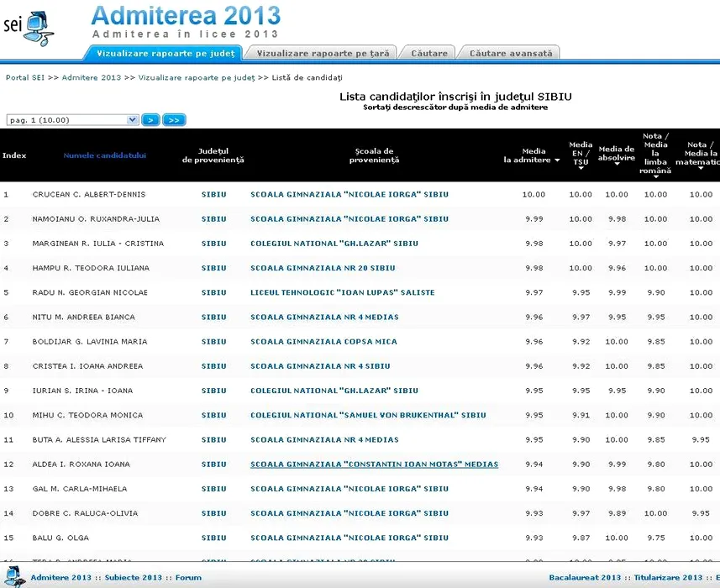
Task: Sort by Nota limba română arrow
Action: point(655,177)
